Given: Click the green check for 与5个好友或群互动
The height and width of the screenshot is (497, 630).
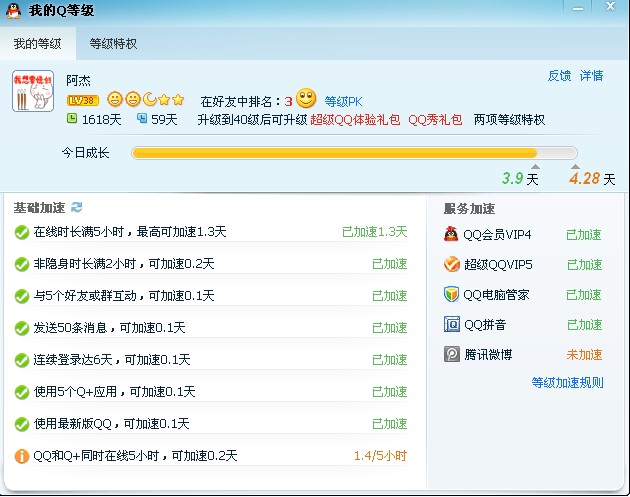Looking at the screenshot, I should 22,297.
